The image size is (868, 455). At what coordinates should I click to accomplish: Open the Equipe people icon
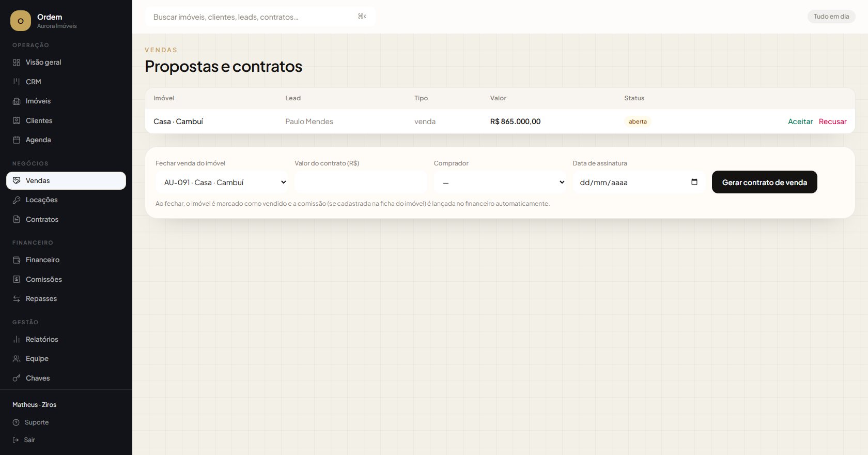tap(17, 359)
